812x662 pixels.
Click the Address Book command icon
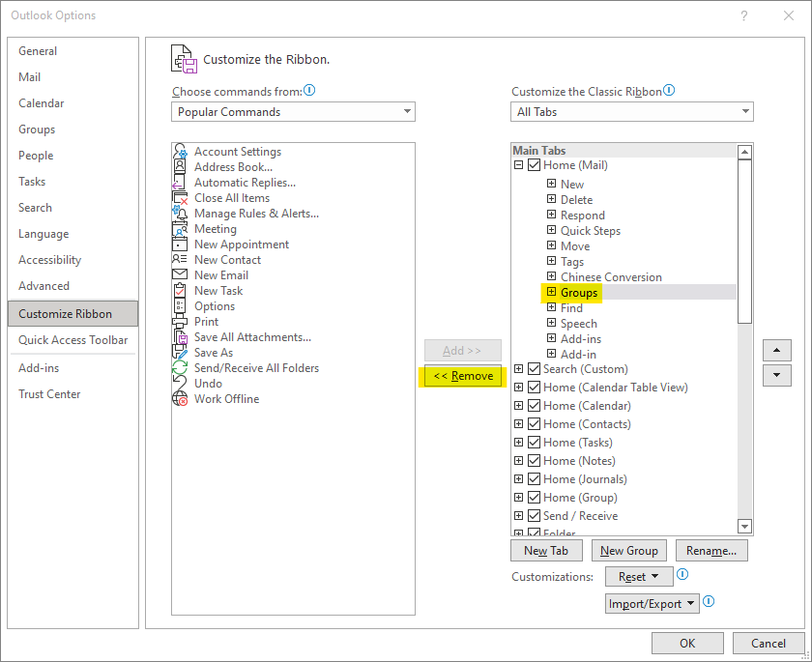[180, 166]
